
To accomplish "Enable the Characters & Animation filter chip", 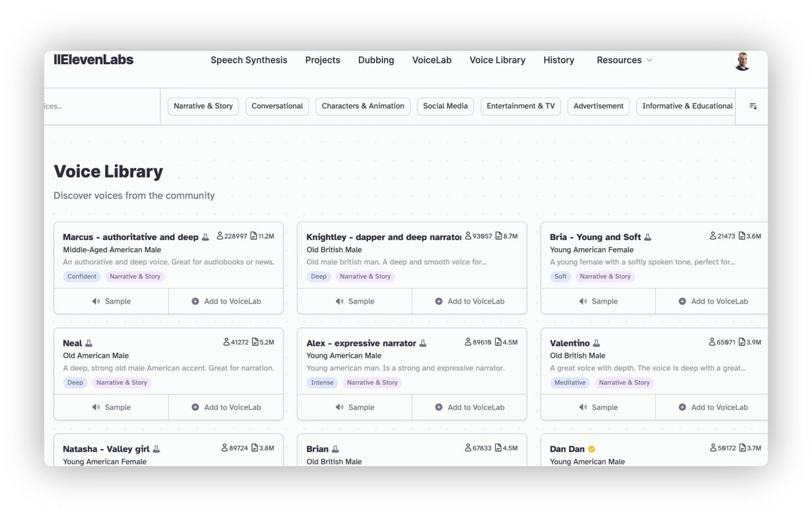I will coord(363,106).
